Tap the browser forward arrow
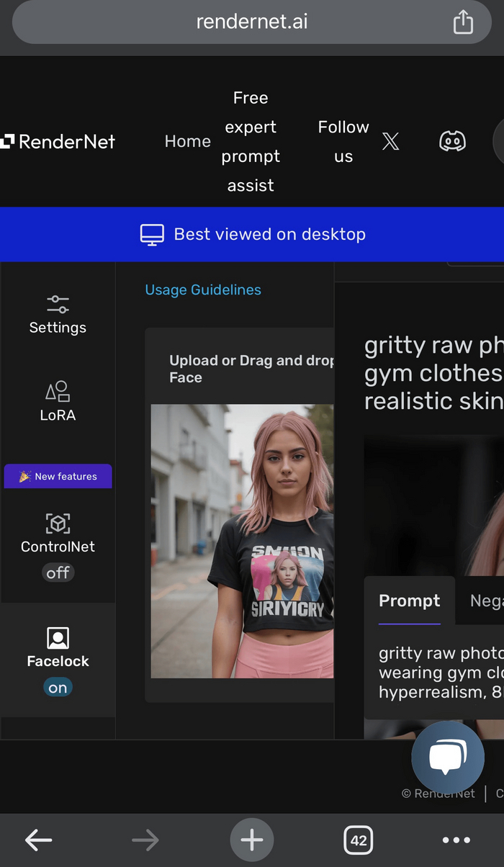 (x=145, y=840)
